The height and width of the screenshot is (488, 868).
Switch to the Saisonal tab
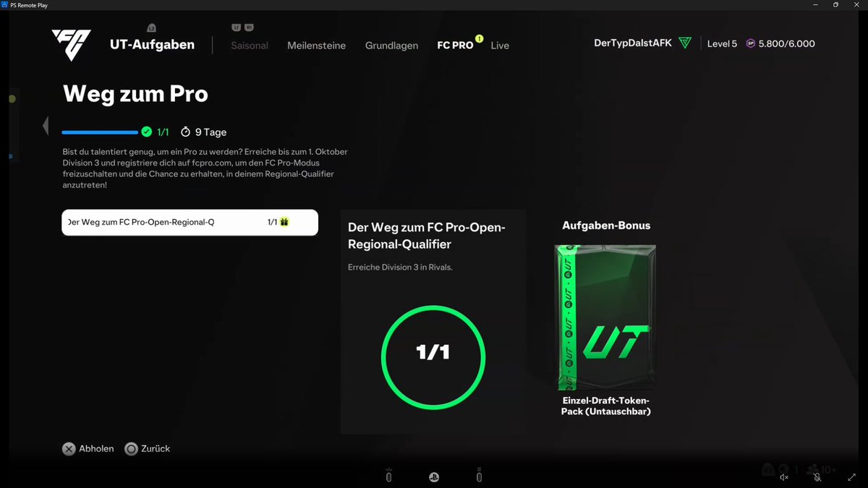tap(250, 45)
